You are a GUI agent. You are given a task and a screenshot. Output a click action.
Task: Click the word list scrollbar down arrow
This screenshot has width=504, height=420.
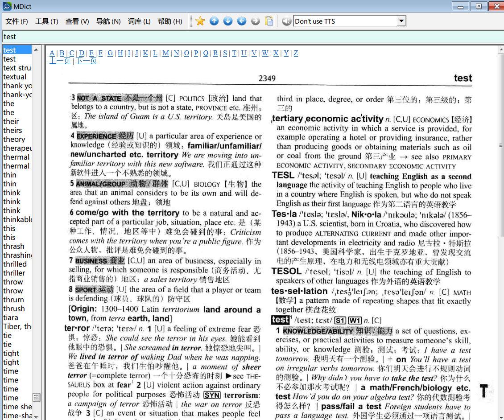tap(36, 417)
